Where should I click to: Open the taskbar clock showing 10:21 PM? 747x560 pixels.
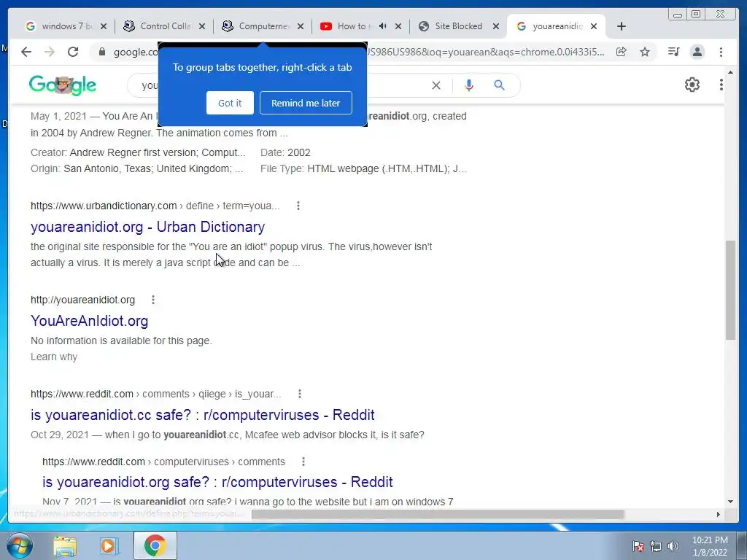pos(710,546)
